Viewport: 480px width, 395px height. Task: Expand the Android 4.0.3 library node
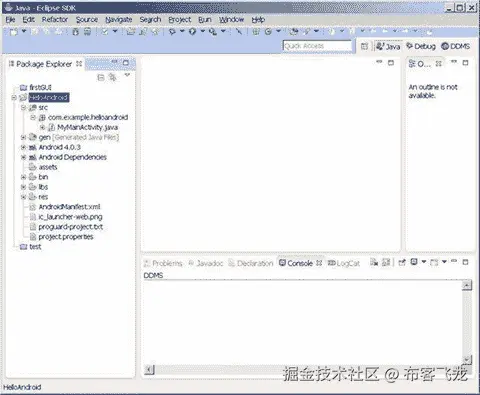(23, 147)
